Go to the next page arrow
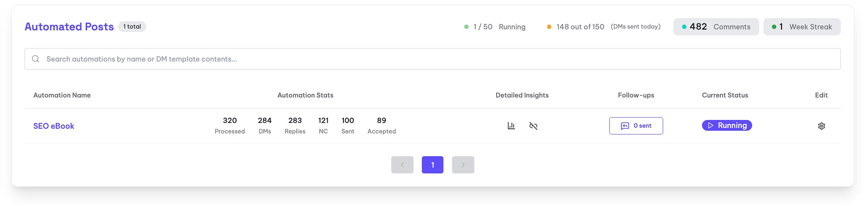The height and width of the screenshot is (205, 868). (x=463, y=165)
